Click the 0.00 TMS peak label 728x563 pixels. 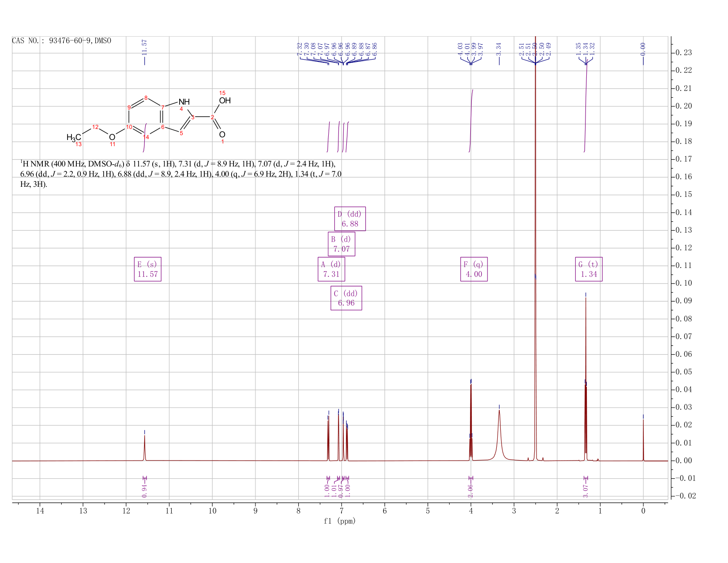pyautogui.click(x=643, y=49)
